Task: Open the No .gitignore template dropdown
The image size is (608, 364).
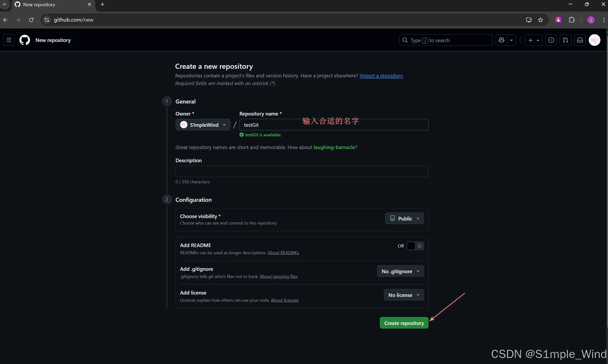Action: tap(400, 271)
